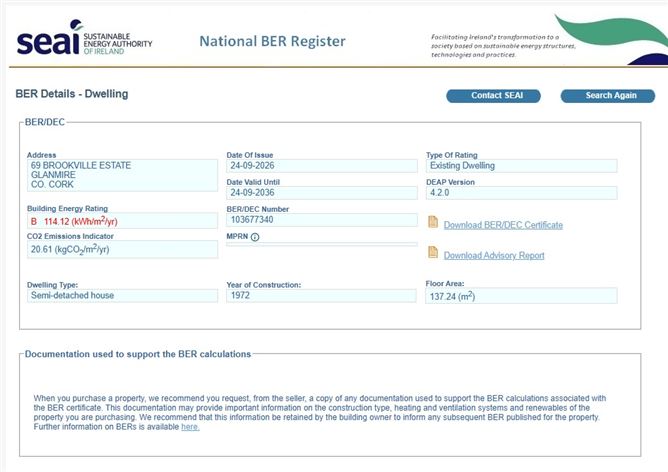Screen dimensions: 668x472
Task: Click the Date Of Issue label
Action: 250,155
